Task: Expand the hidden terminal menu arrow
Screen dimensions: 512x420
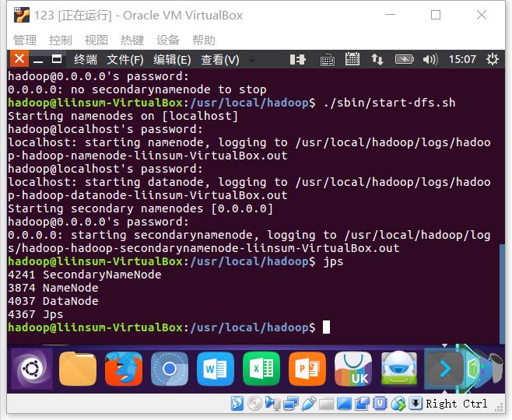Action: point(252,59)
